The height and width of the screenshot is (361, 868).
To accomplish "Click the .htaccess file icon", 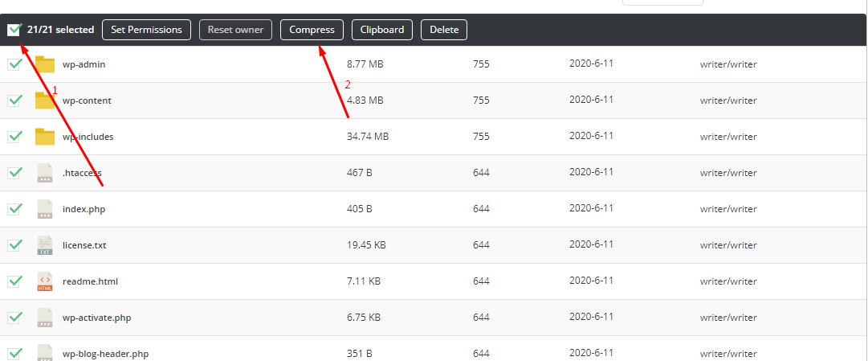I will tap(45, 172).
